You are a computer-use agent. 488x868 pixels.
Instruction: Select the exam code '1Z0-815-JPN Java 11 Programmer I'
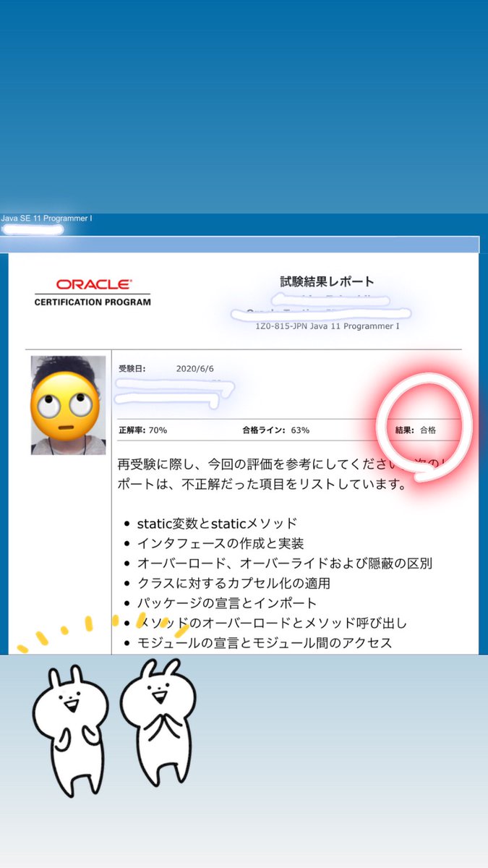point(328,326)
